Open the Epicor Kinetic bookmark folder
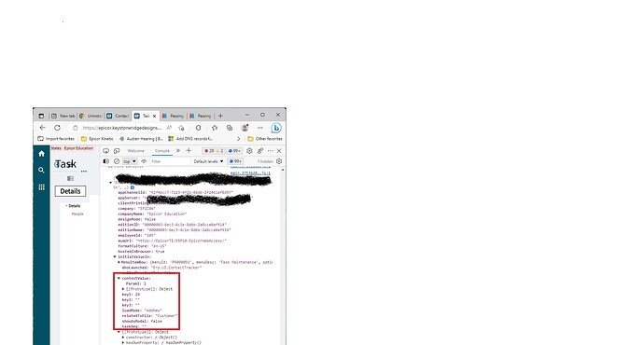This screenshot has width=644, height=345. pos(97,139)
